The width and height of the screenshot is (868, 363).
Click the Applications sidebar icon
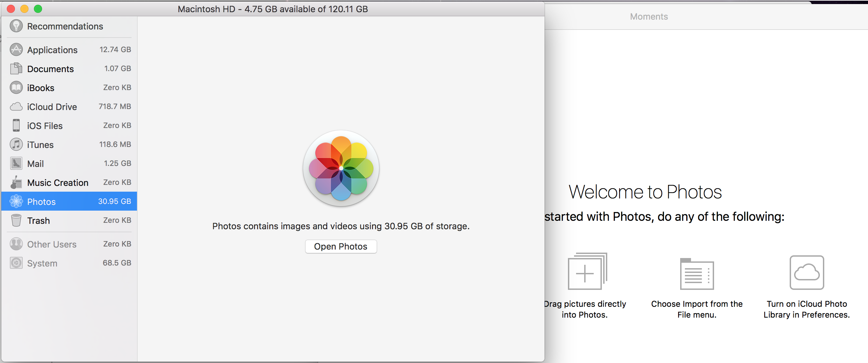click(16, 50)
